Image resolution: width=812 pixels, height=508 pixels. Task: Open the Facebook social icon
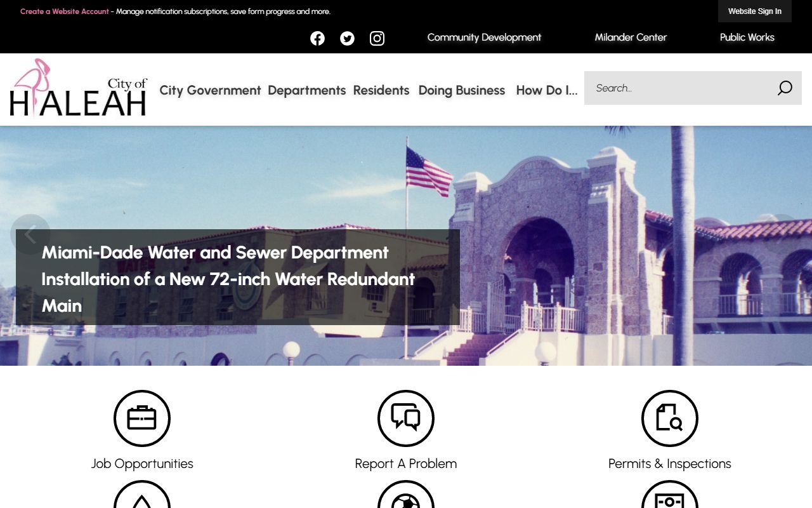pos(317,38)
